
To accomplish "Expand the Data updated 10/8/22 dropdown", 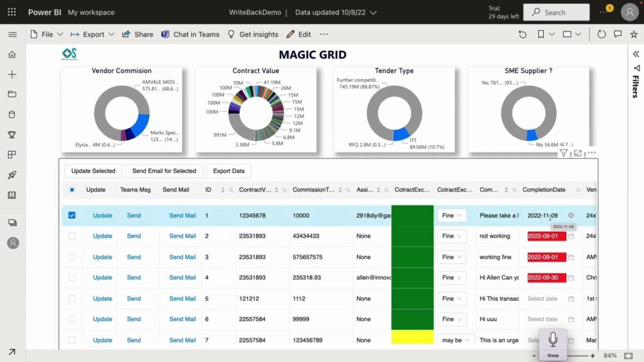I will coord(336,13).
